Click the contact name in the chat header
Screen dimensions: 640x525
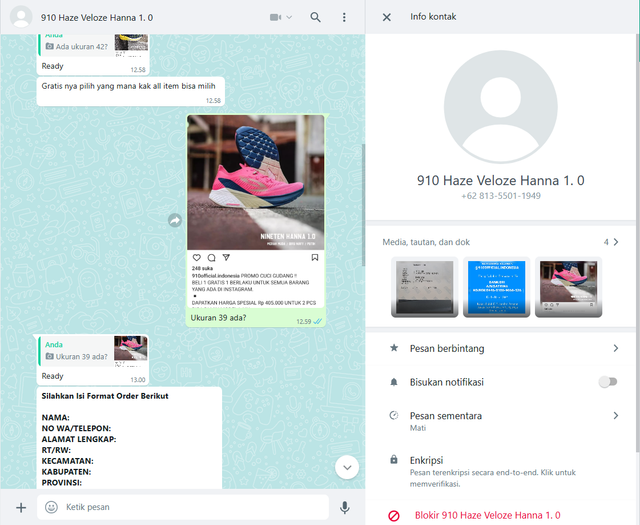click(97, 18)
